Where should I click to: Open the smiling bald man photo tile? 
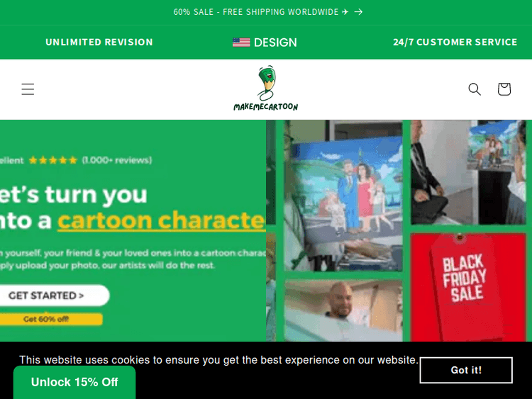point(343,310)
